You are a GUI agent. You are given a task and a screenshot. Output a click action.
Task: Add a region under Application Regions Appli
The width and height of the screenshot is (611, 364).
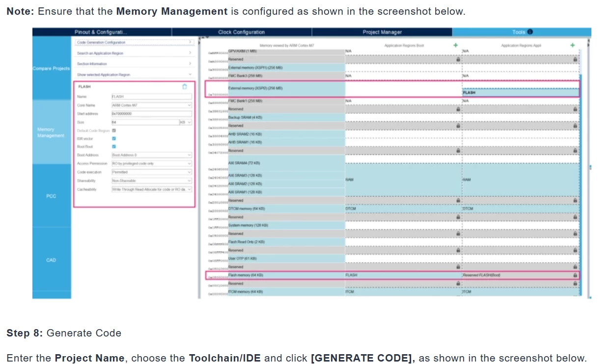(573, 45)
